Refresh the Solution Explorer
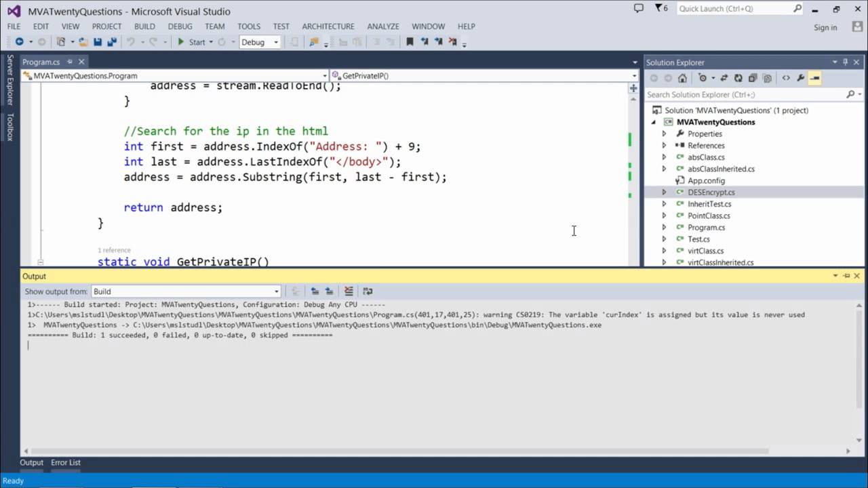 (x=738, y=78)
